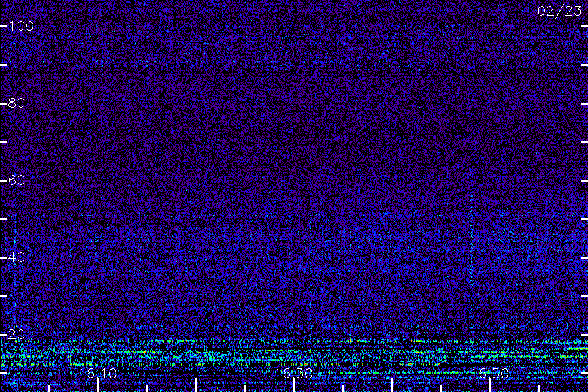588x392 pixels.
Task: Click the 16:10 time label
Action: click(98, 373)
